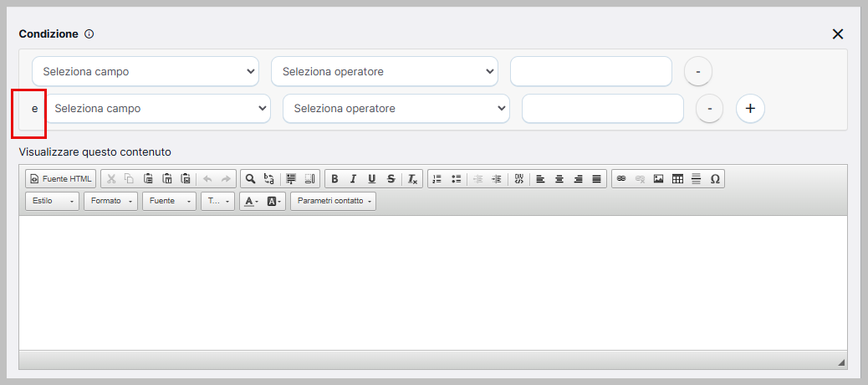
Task: Insert an image into the content
Action: (658, 179)
